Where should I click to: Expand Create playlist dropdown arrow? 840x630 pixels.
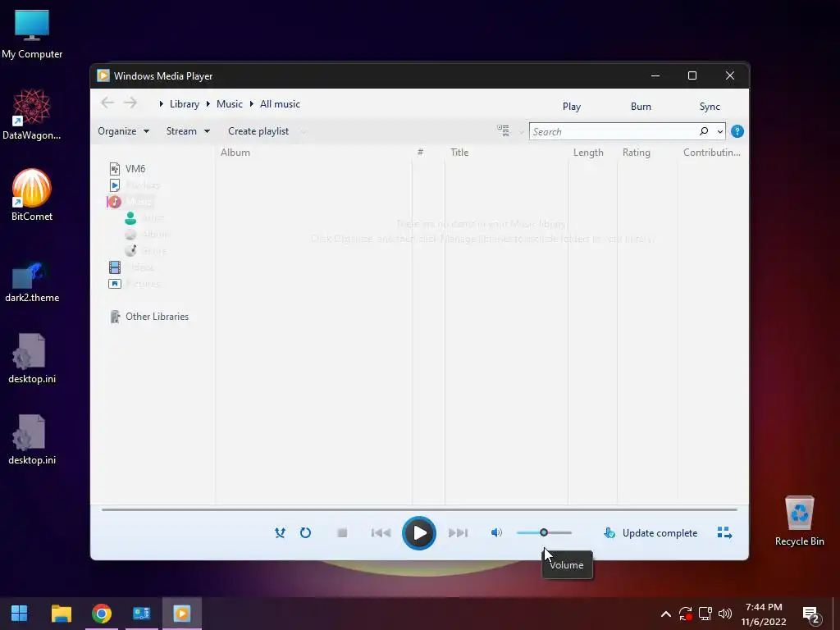(304, 132)
